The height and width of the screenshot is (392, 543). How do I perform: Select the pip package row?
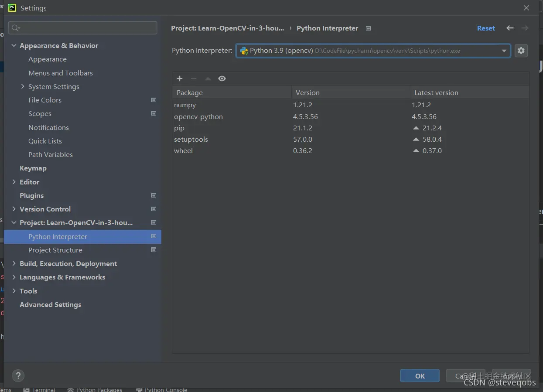351,128
